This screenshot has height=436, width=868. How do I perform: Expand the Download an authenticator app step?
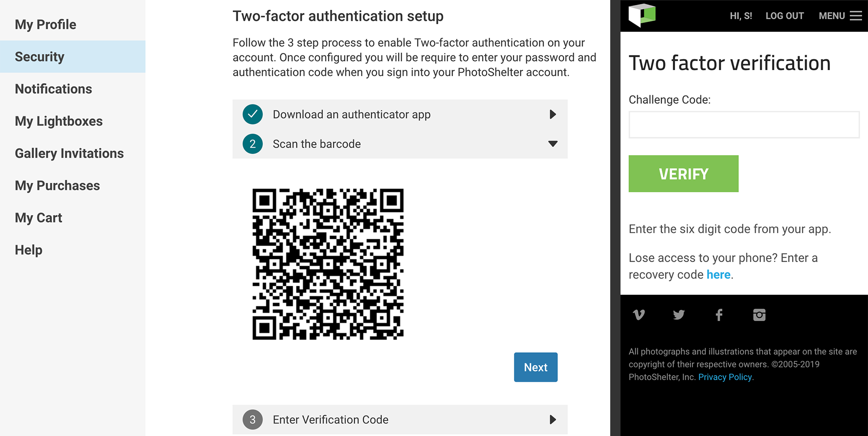[553, 114]
